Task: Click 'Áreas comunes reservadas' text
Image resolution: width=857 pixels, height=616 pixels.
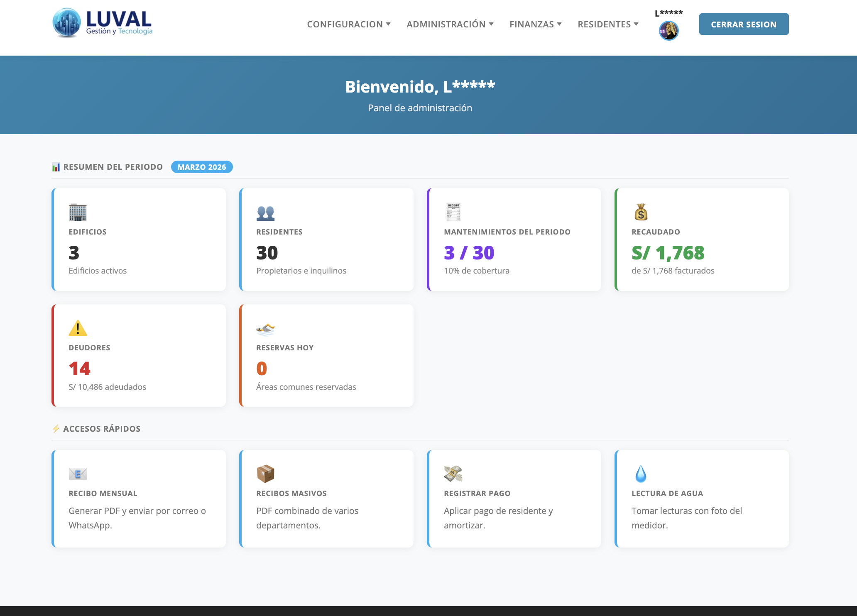Action: click(x=306, y=387)
